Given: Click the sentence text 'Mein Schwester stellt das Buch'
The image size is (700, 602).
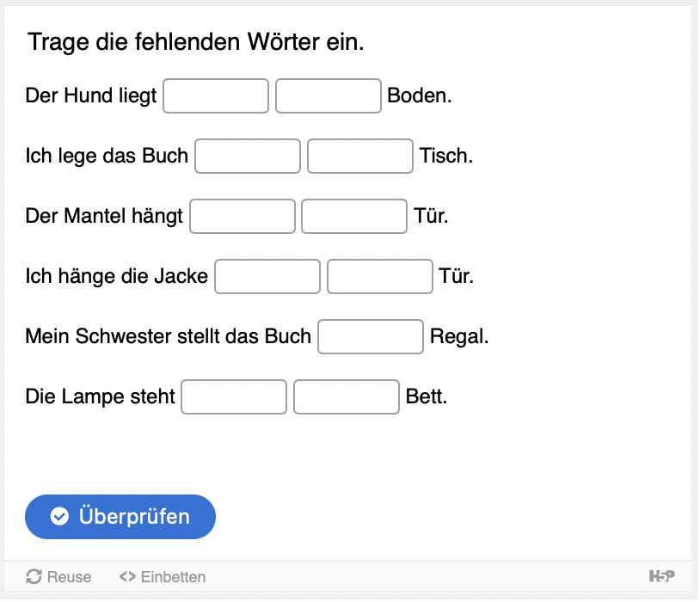Looking at the screenshot, I should click(169, 336).
